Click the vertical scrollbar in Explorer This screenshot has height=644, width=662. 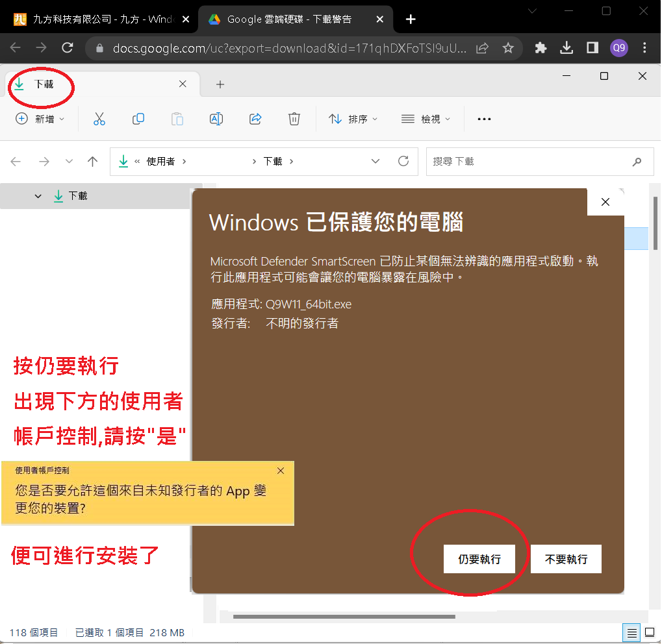click(x=656, y=223)
